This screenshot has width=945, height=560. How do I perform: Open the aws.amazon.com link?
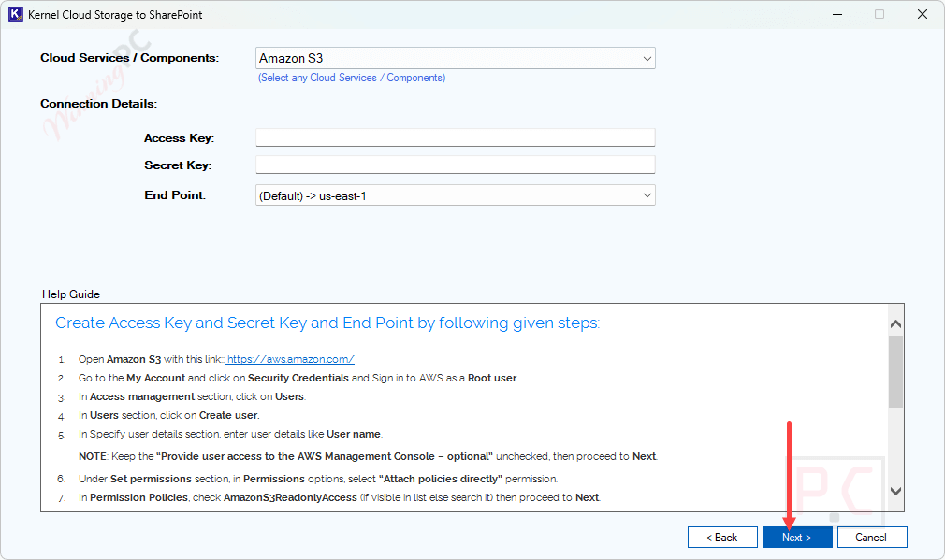[x=290, y=360]
